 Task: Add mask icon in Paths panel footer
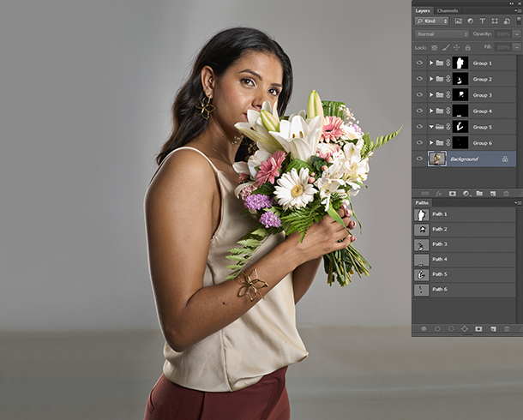click(x=478, y=328)
